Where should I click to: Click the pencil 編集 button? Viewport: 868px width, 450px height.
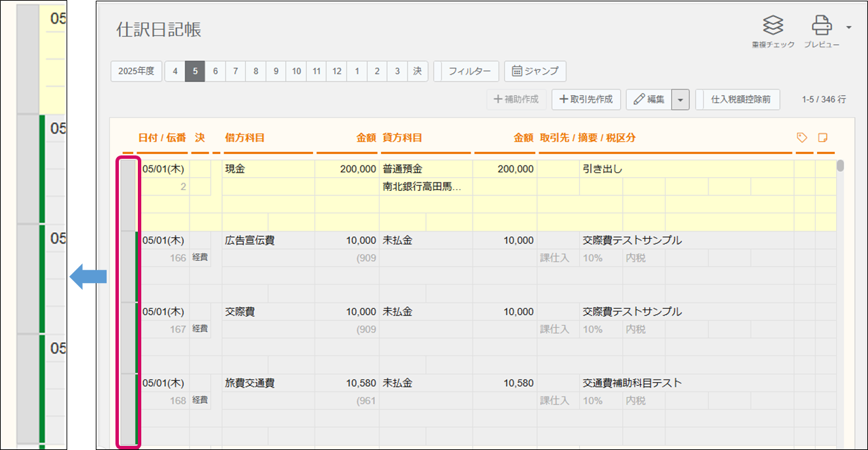click(649, 100)
